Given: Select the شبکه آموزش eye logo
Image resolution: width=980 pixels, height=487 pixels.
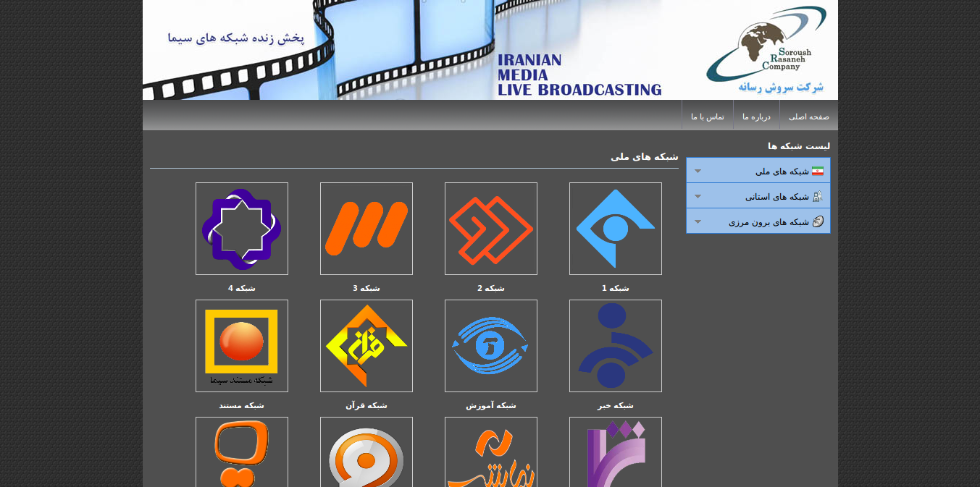Looking at the screenshot, I should 491,346.
